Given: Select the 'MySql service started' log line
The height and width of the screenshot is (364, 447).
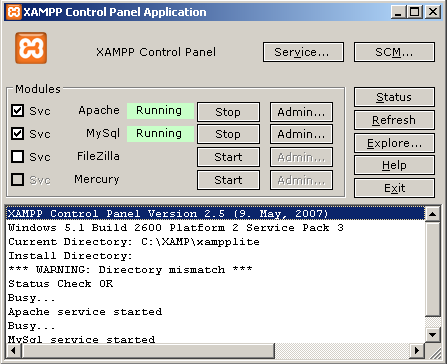Looking at the screenshot, I should click(216, 339).
